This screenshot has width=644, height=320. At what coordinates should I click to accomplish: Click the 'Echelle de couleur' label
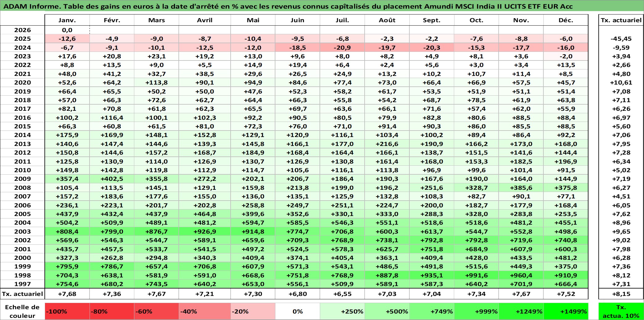(23, 311)
